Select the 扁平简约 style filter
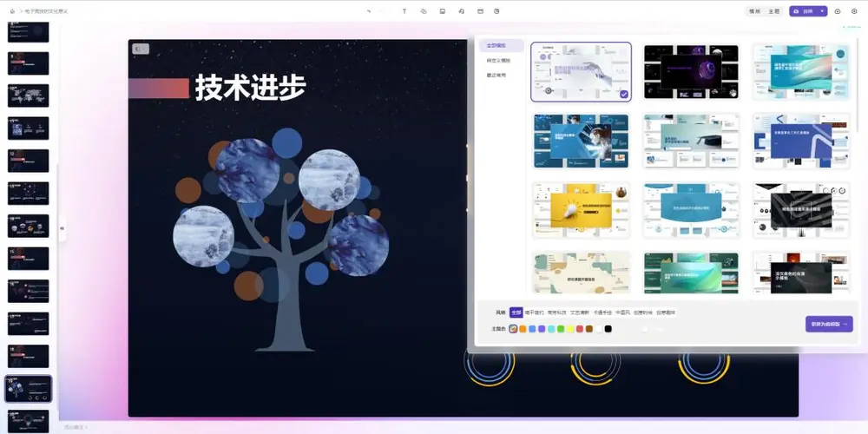 click(x=534, y=312)
